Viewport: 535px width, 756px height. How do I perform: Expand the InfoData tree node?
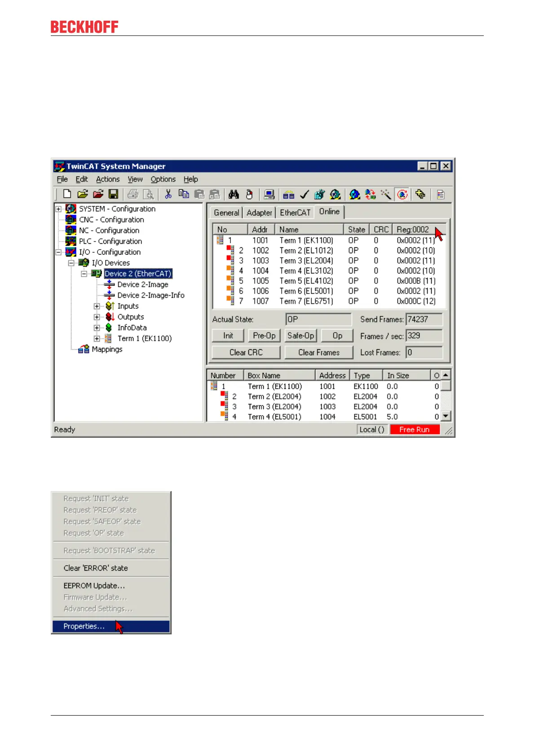click(97, 328)
